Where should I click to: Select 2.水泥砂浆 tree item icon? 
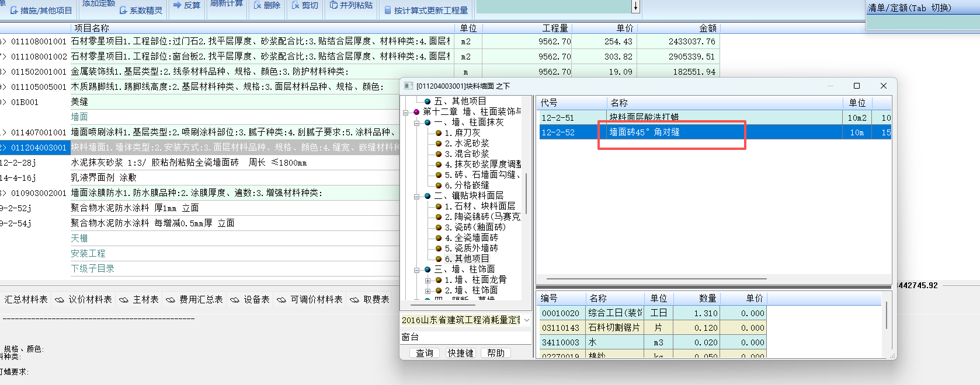click(x=439, y=143)
